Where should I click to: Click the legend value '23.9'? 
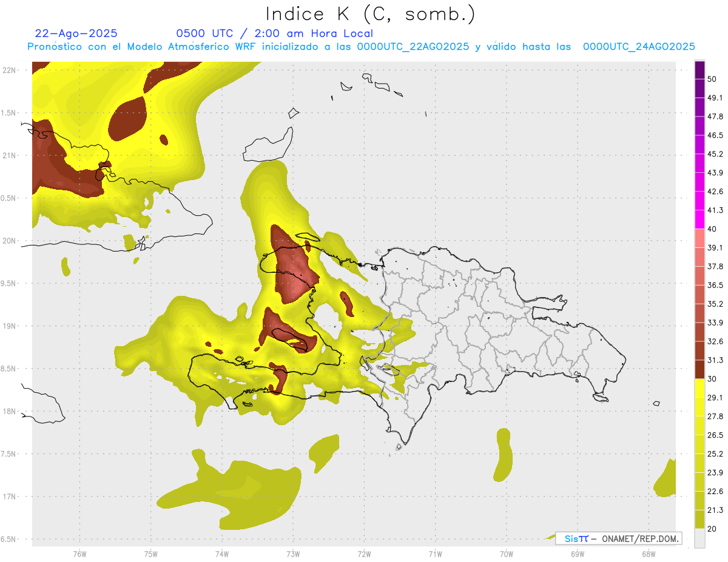pos(715,473)
